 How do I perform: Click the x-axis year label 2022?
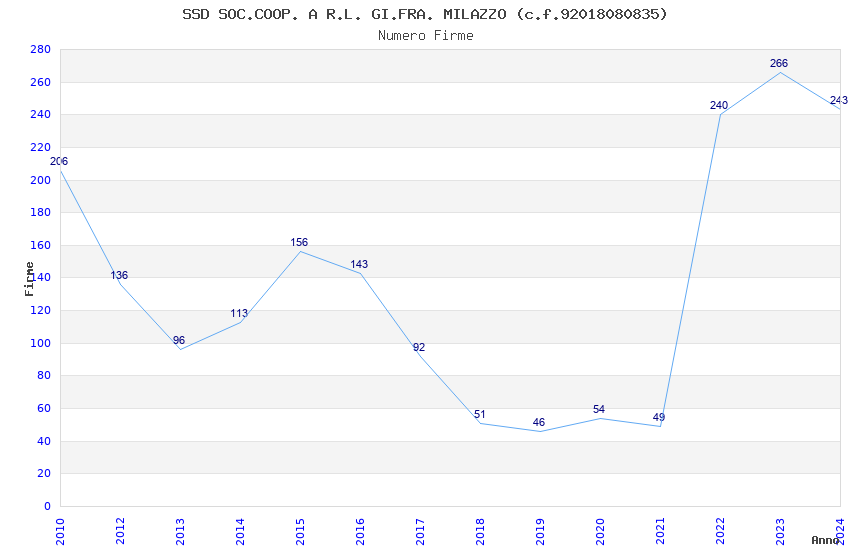tap(720, 532)
